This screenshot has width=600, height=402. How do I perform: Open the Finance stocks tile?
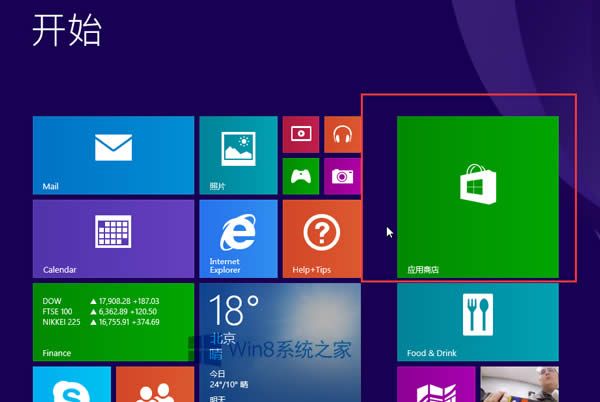click(113, 322)
